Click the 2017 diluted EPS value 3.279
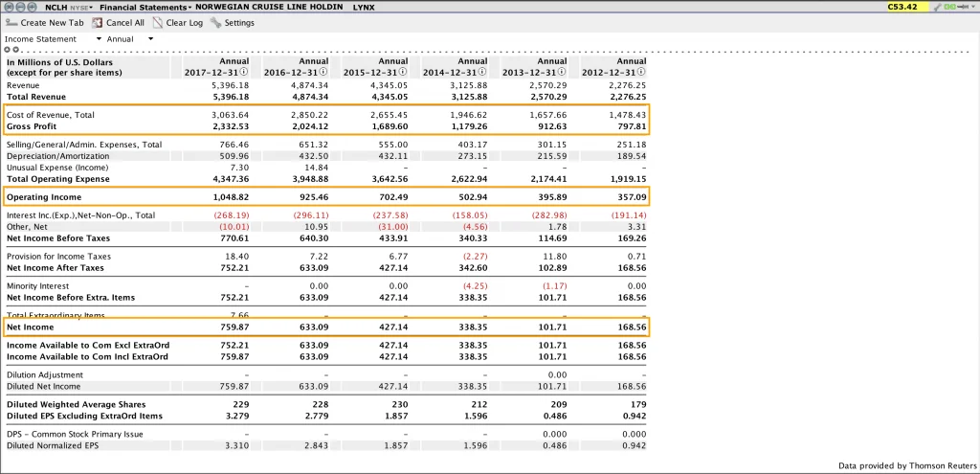The width and height of the screenshot is (980, 474). point(237,416)
